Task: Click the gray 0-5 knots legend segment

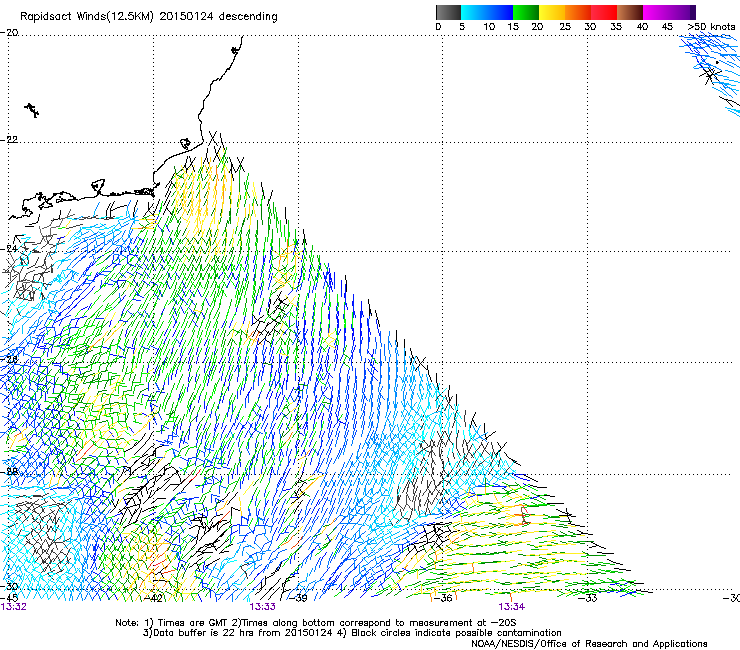Action: pos(448,12)
